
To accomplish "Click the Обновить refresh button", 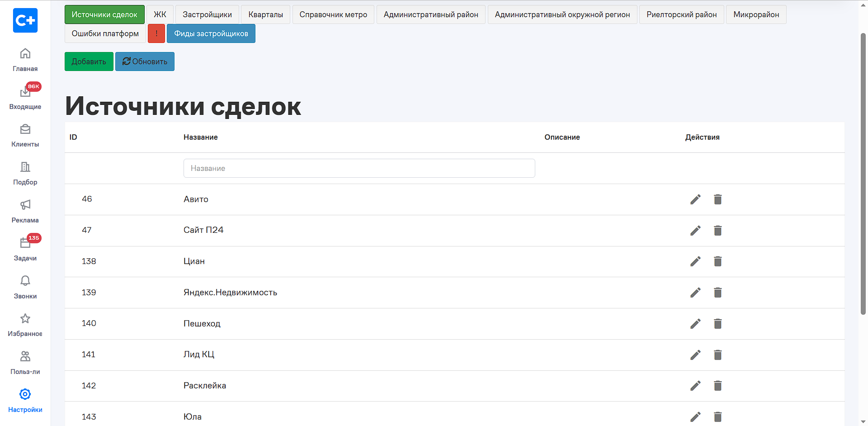I will (x=145, y=62).
